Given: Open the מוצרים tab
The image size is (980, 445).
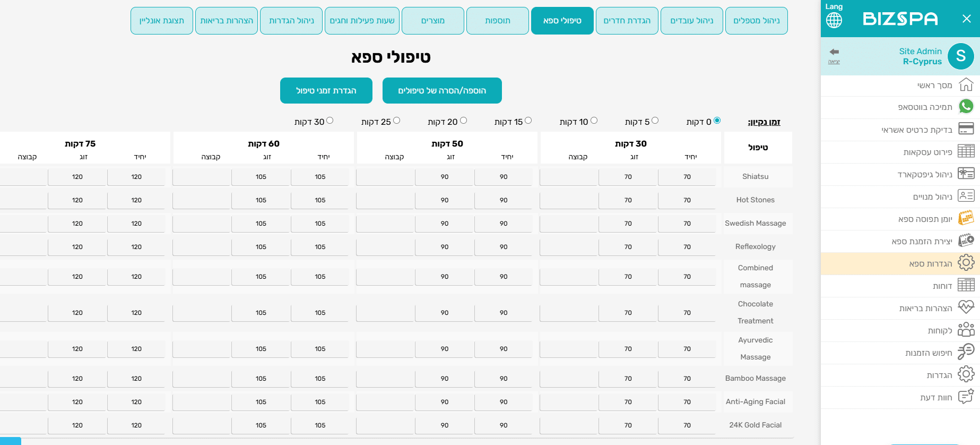Looking at the screenshot, I should (432, 21).
